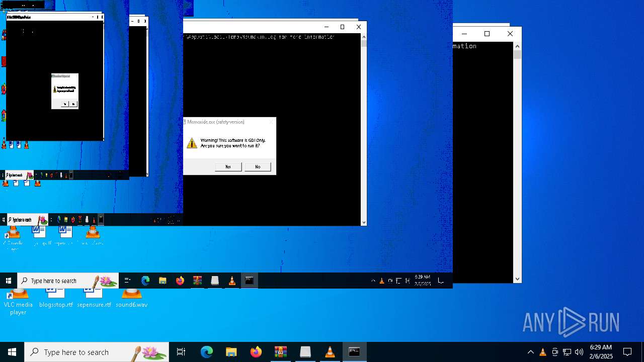Click the Meet Now icon in the full-size tray
The image size is (644, 362).
coord(555,352)
